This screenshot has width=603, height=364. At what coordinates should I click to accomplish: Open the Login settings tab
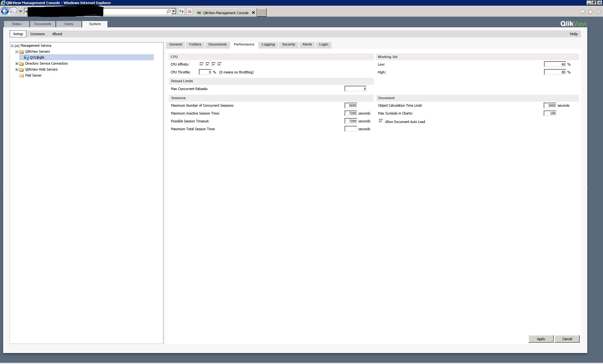tap(324, 45)
